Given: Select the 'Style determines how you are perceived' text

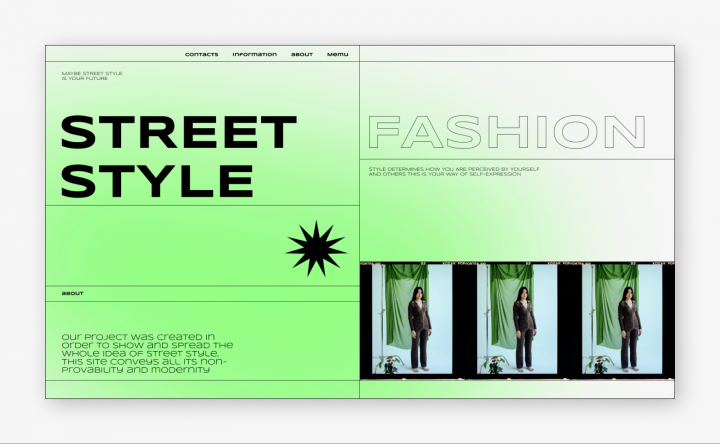Looking at the screenshot, I should 454,172.
